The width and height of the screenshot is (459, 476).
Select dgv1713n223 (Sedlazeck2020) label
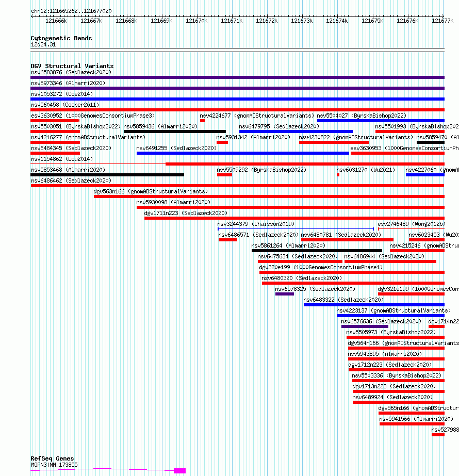(x=394, y=386)
